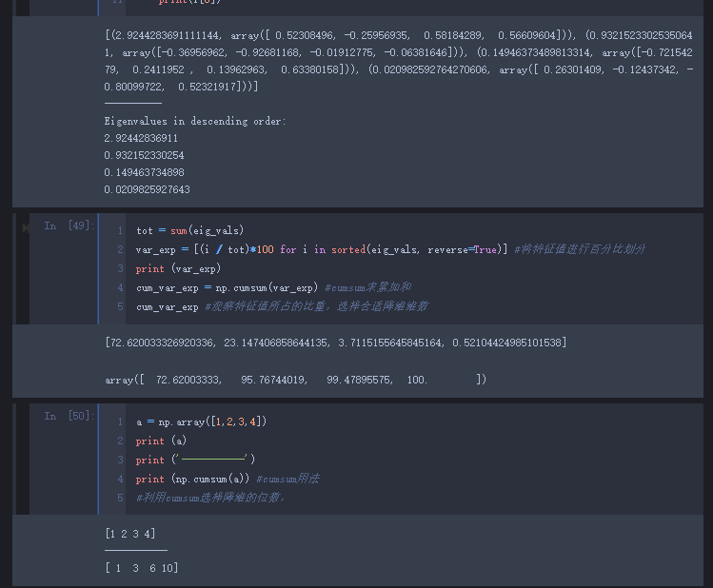Click eigenvalue output '0.932152330254'
This screenshot has height=588, width=713.
click(x=144, y=155)
